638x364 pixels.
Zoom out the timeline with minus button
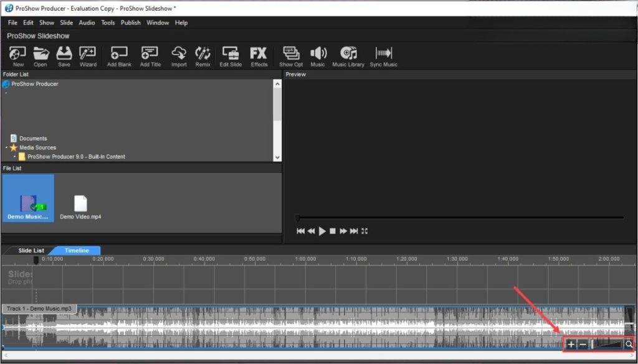[x=583, y=344]
